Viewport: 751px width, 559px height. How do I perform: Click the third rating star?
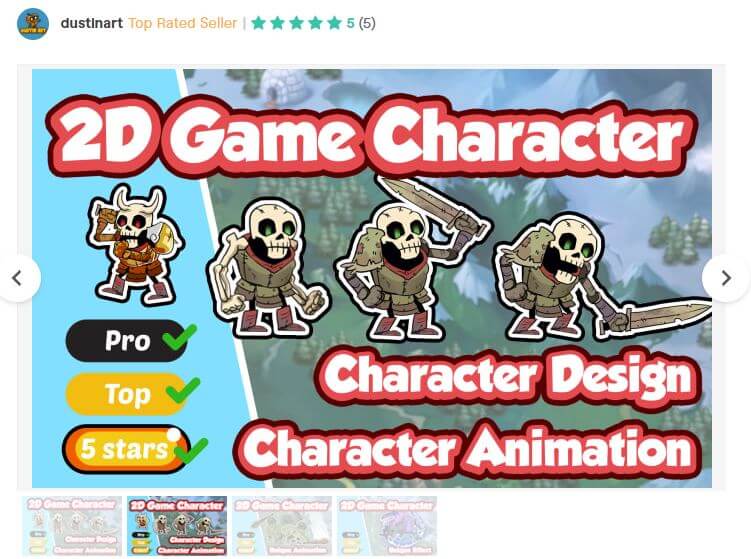(x=296, y=23)
